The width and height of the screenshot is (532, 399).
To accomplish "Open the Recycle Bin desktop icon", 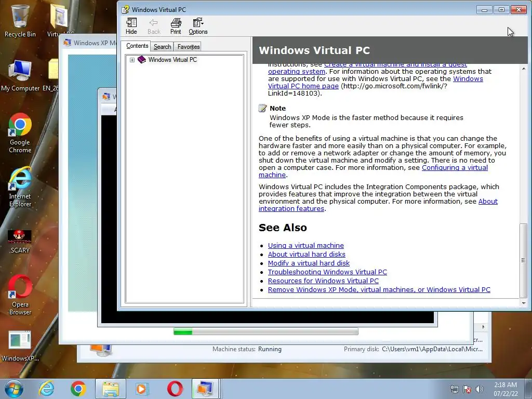I will tap(20, 20).
